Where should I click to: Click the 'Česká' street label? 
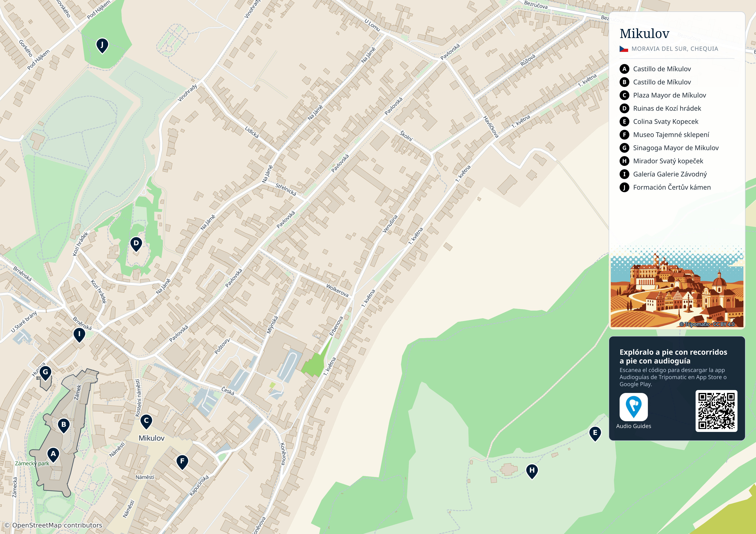pyautogui.click(x=228, y=391)
